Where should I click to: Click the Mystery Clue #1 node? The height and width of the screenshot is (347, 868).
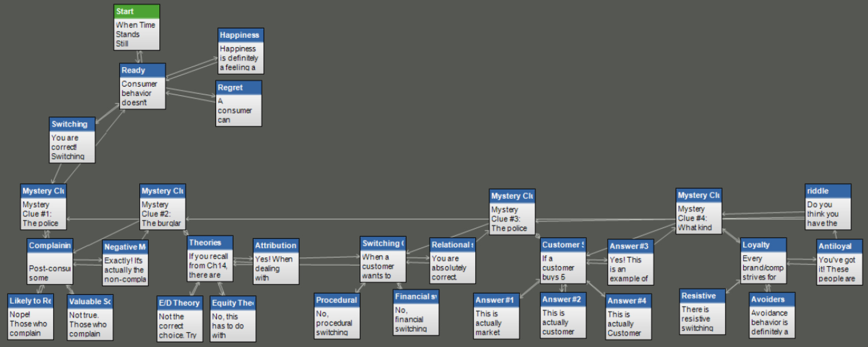pyautogui.click(x=43, y=207)
